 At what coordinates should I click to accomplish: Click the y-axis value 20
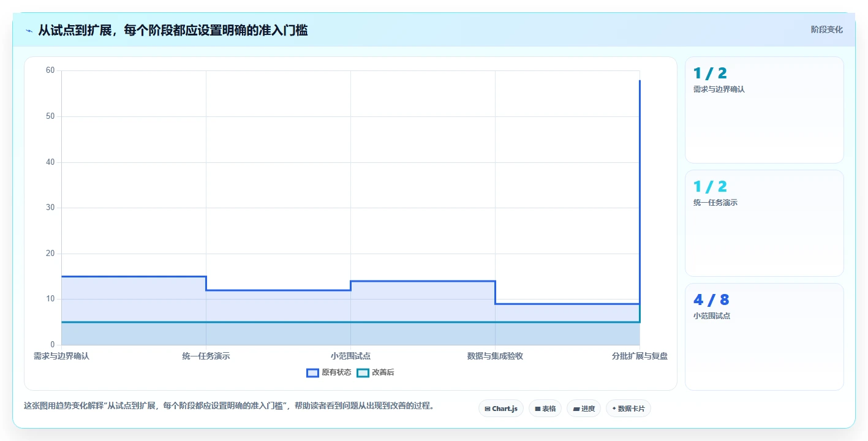click(50, 254)
